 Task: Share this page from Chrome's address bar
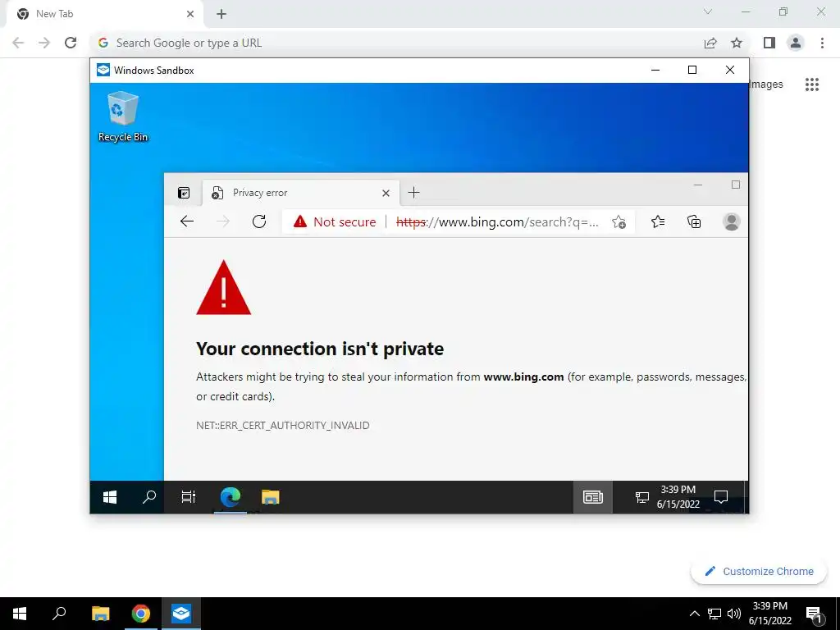point(710,43)
